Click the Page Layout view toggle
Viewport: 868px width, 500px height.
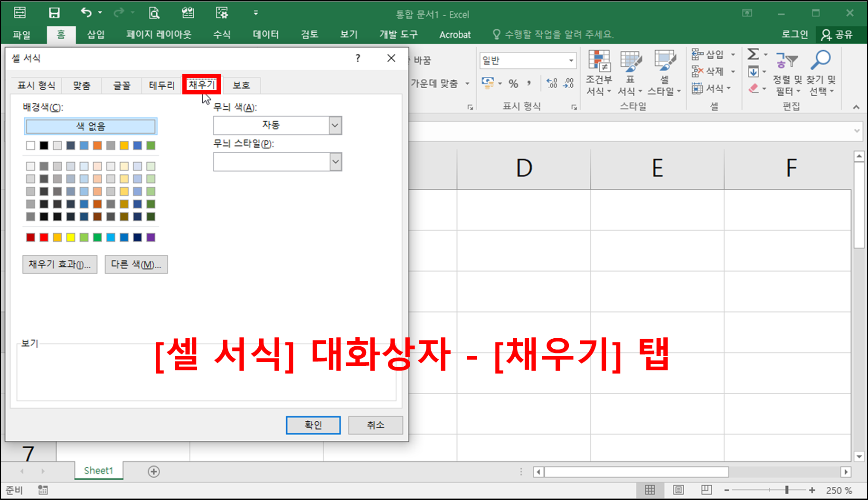coord(678,489)
